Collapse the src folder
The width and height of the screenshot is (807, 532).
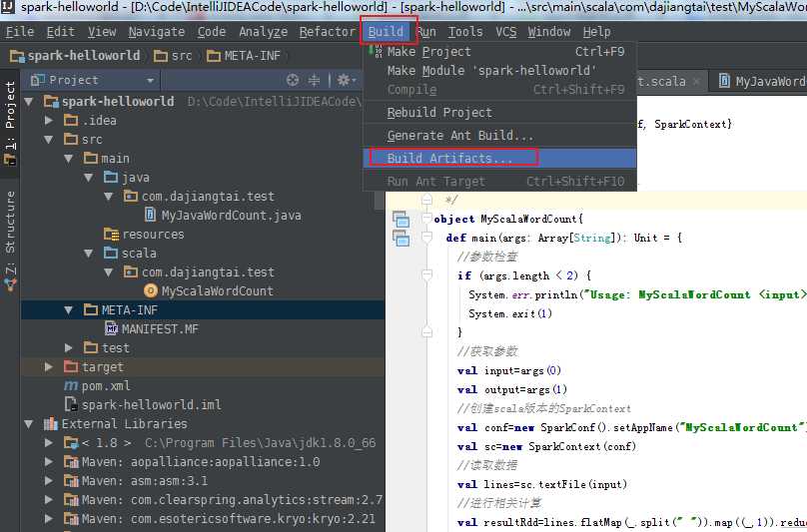[x=49, y=140]
